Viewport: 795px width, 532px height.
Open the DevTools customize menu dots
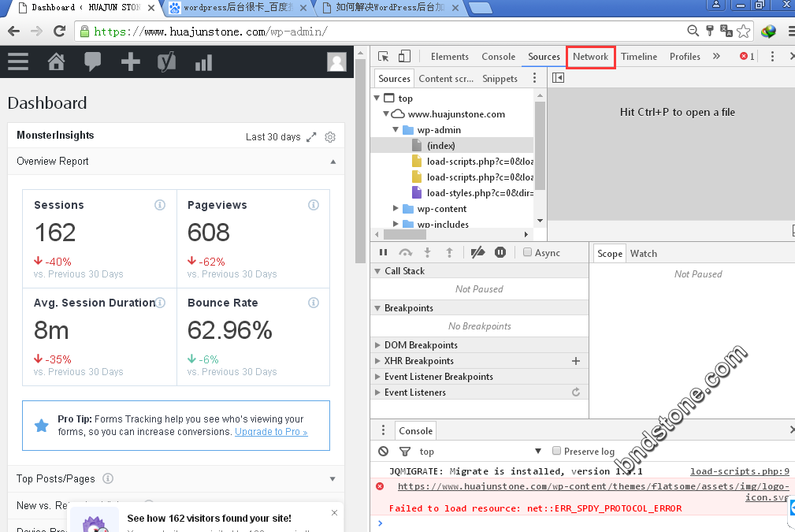click(x=772, y=56)
